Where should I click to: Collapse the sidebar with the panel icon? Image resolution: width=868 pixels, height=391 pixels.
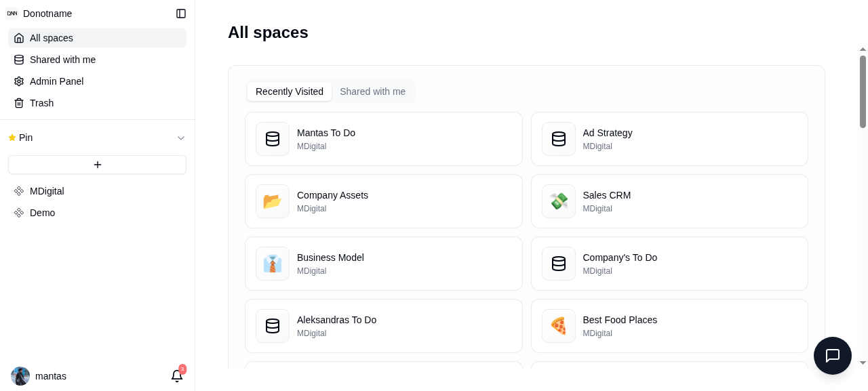(x=181, y=14)
